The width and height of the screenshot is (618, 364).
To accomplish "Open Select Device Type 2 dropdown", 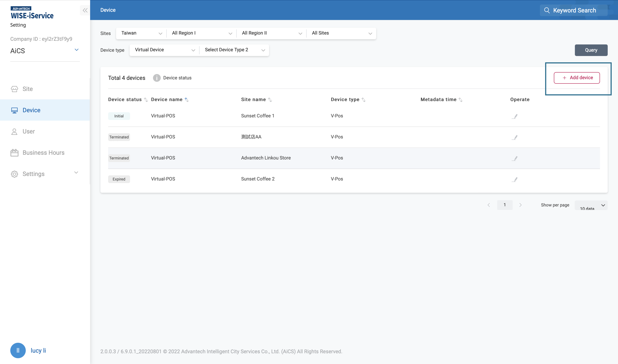I will [x=235, y=50].
